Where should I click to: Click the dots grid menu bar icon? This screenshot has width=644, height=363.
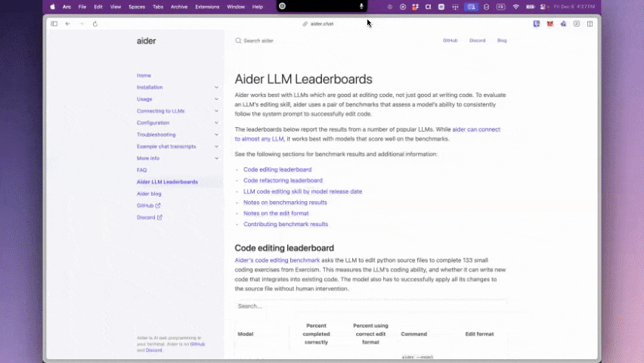coord(455,7)
